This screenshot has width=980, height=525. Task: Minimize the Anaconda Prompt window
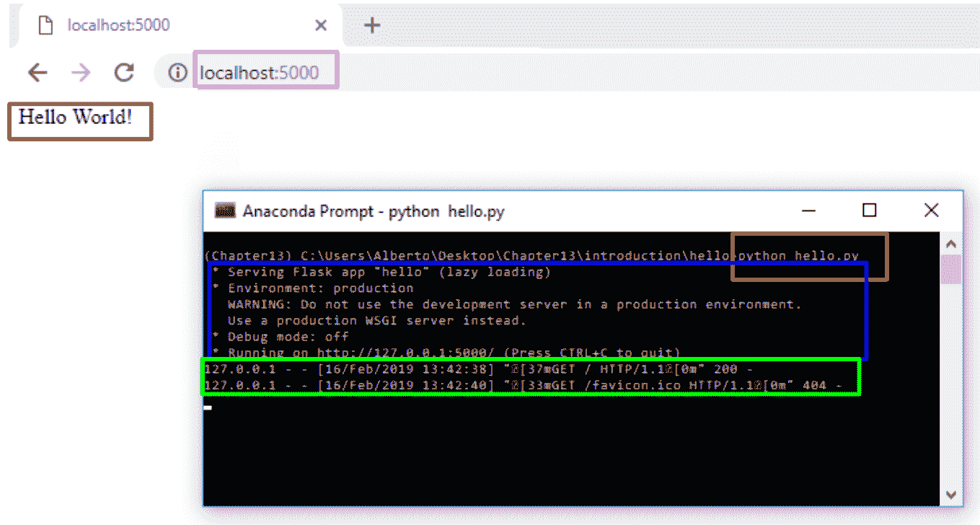click(808, 211)
